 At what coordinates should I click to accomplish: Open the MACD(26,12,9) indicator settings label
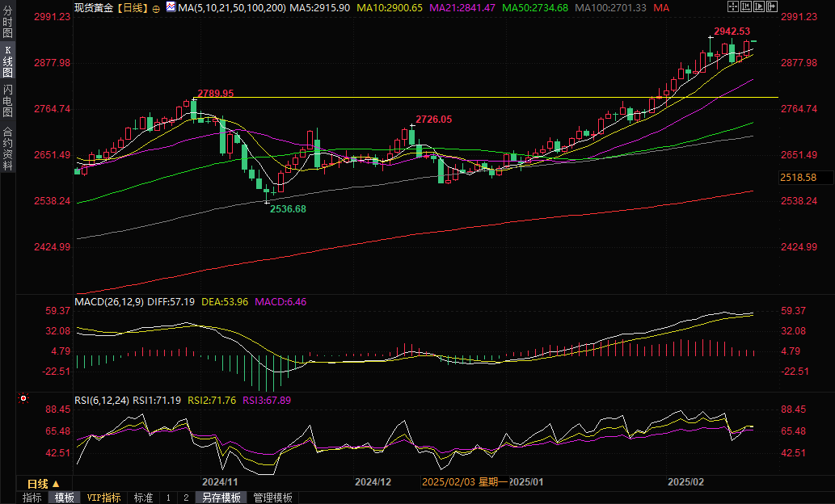click(x=109, y=302)
